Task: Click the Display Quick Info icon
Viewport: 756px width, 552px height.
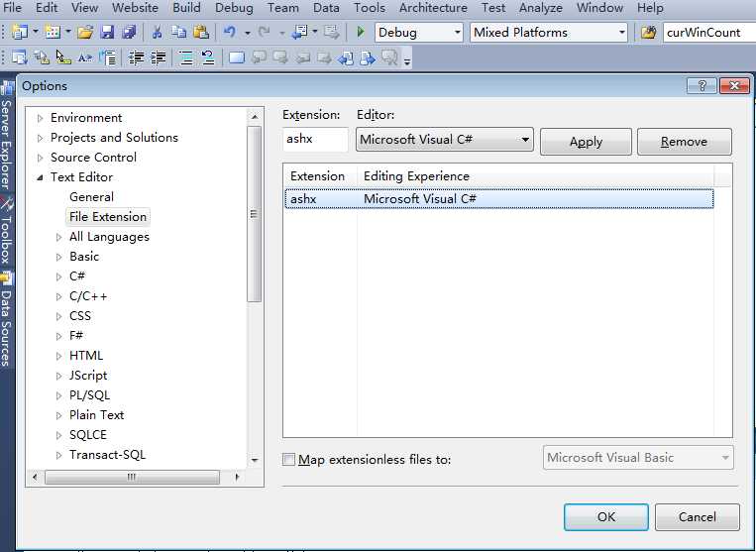Action: (63, 58)
